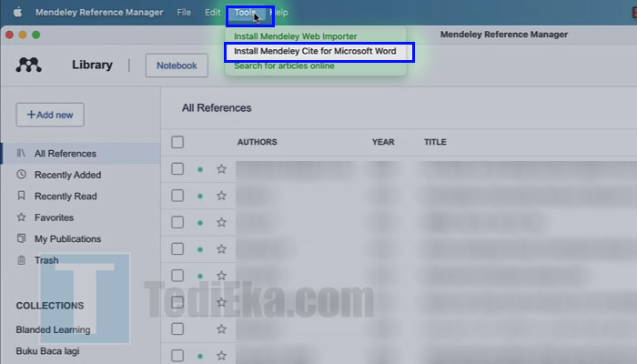
Task: Click the Mendeley logo icon
Action: (x=28, y=65)
